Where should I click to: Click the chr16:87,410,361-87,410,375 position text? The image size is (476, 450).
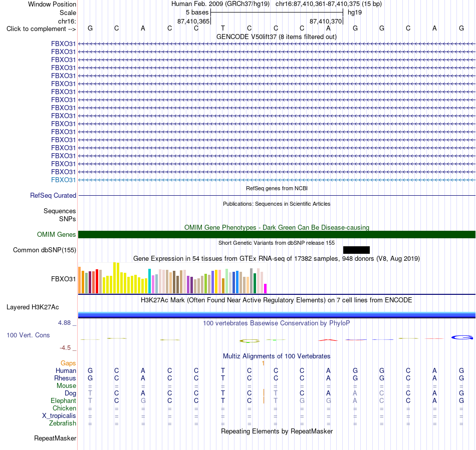tap(329, 4)
